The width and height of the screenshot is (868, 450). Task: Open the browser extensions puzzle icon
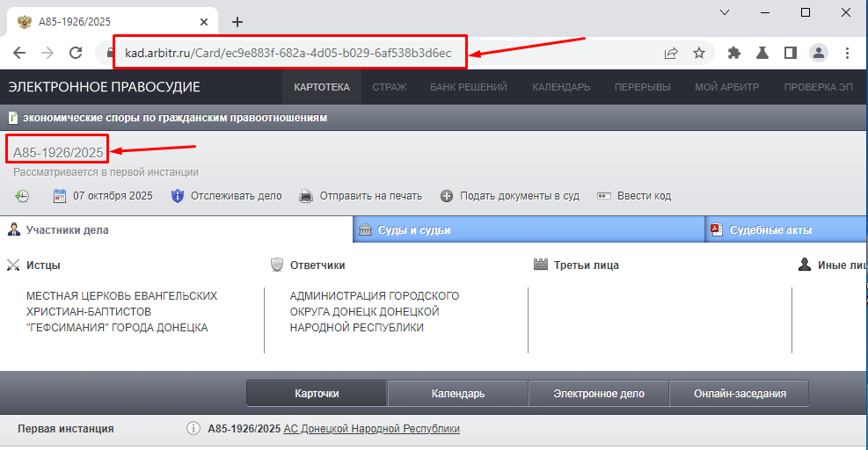[734, 53]
